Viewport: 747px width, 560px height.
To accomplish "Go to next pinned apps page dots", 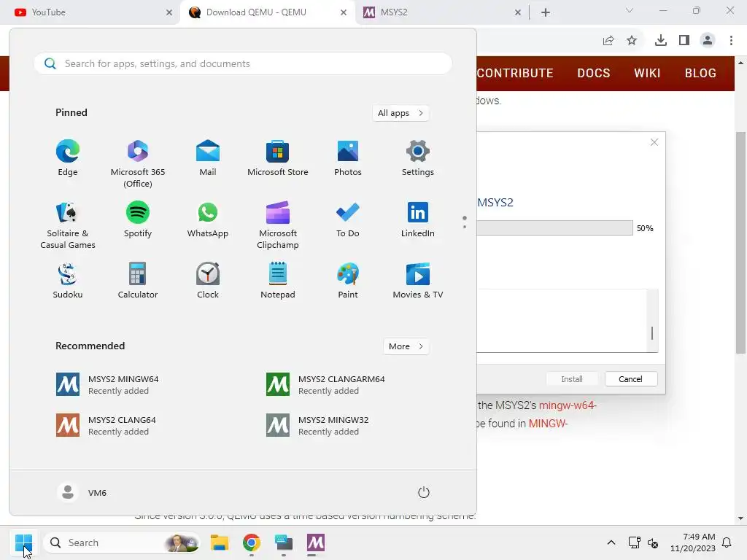I will point(465,222).
